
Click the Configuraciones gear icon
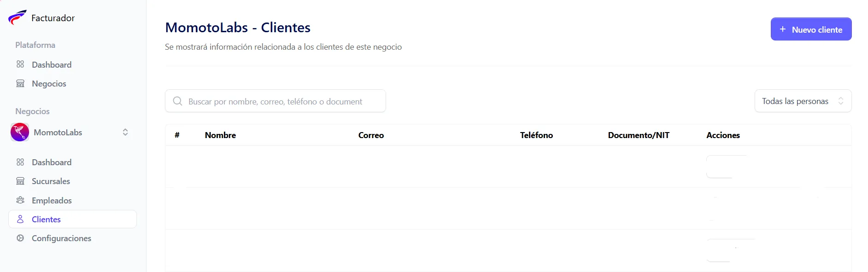20,238
